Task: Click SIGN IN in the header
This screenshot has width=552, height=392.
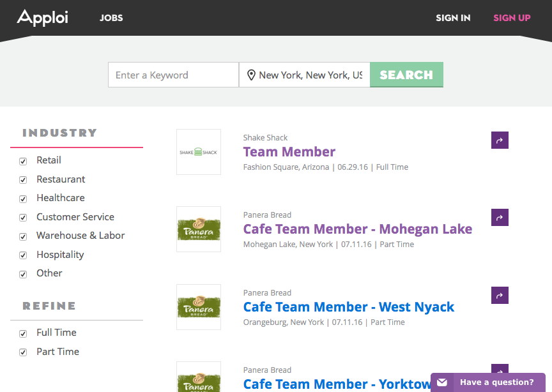Action: [453, 18]
